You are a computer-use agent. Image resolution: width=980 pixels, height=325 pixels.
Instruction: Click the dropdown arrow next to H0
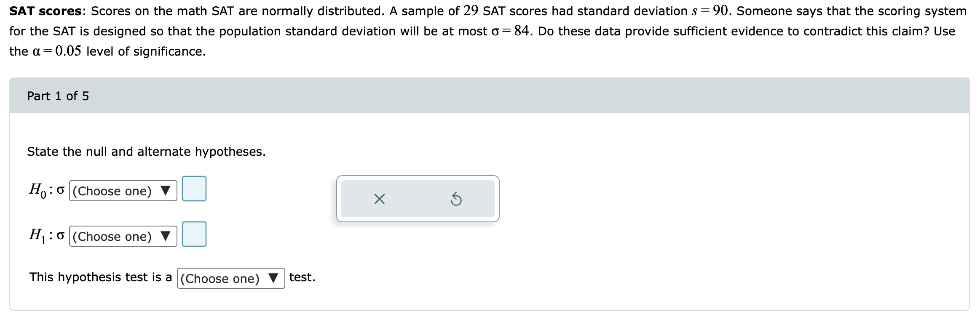(166, 191)
